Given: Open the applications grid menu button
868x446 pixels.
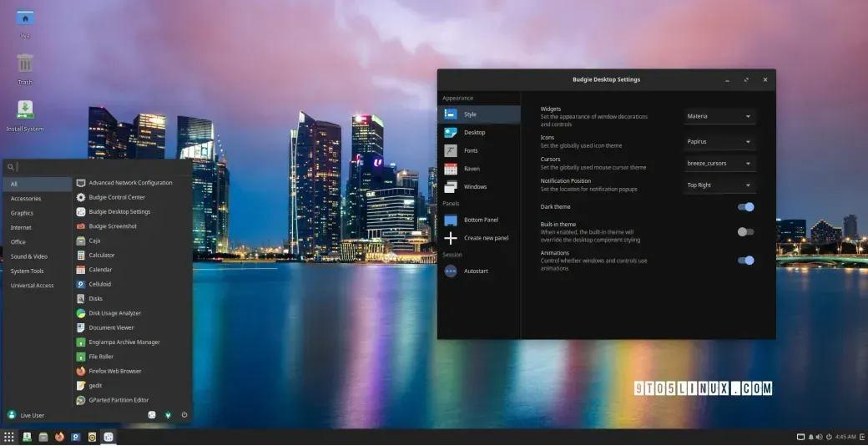Looking at the screenshot, I should pos(8,437).
